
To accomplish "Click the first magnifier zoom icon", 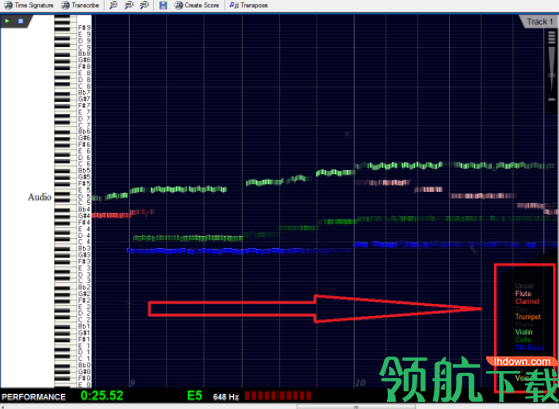I will pos(113,5).
